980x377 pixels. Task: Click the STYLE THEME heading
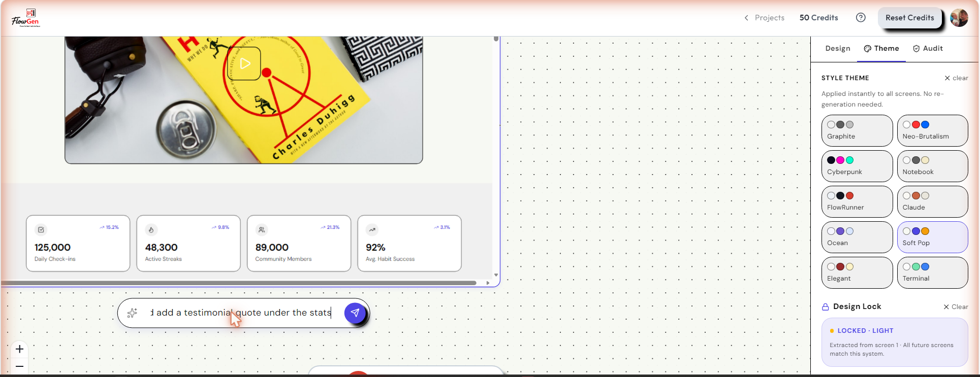click(845, 78)
